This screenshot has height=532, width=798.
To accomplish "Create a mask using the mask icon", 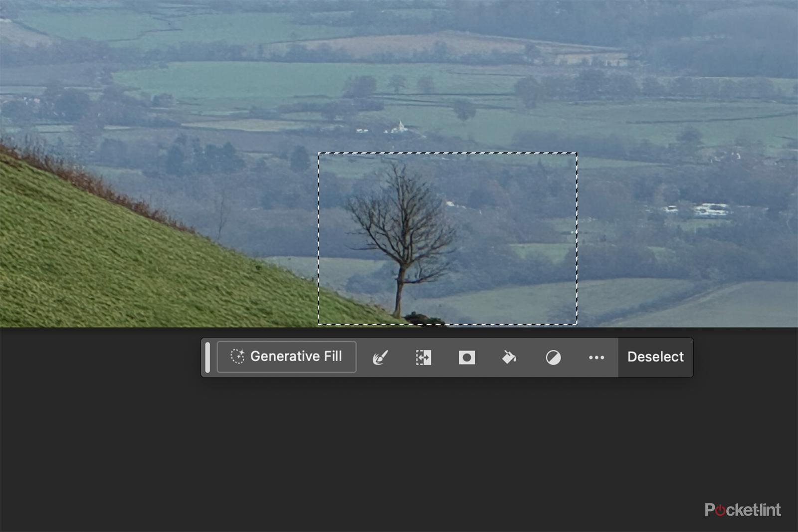I will tap(466, 357).
